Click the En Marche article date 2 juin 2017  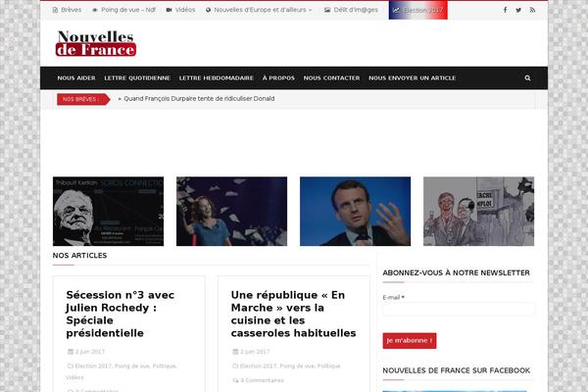click(x=255, y=352)
